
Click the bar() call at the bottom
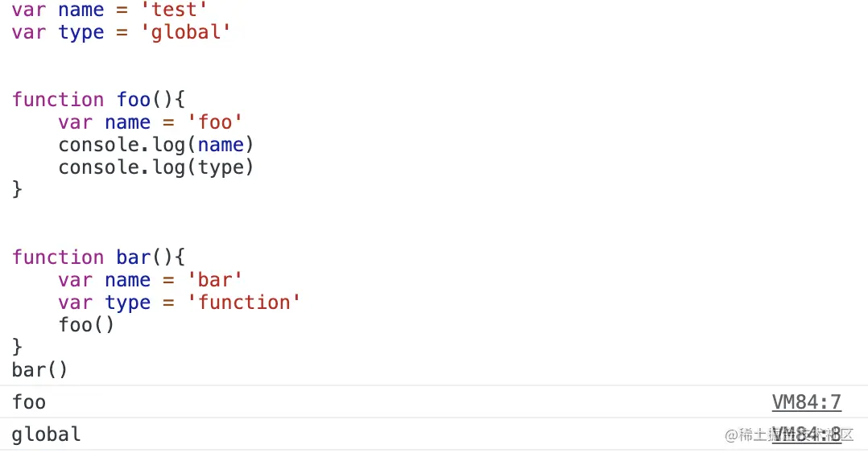coord(39,370)
